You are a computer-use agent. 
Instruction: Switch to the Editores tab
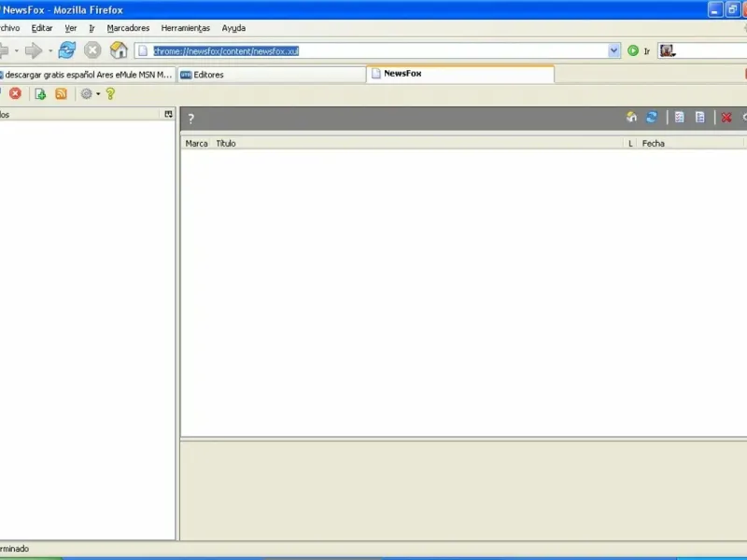(271, 75)
